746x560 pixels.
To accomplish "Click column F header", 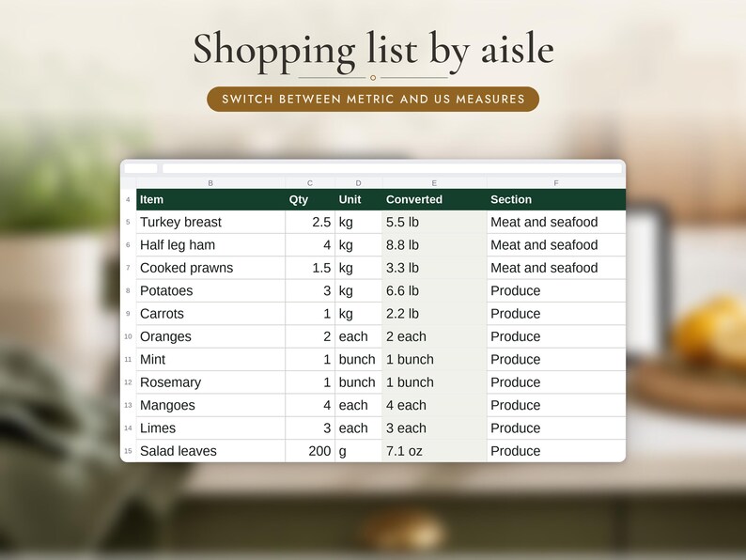I will point(556,182).
